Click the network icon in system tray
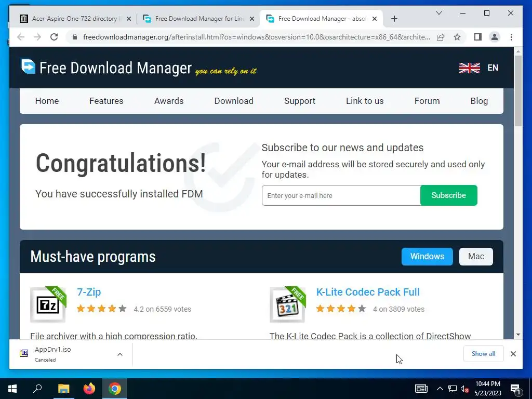Viewport: 532px width, 399px height. [x=452, y=389]
